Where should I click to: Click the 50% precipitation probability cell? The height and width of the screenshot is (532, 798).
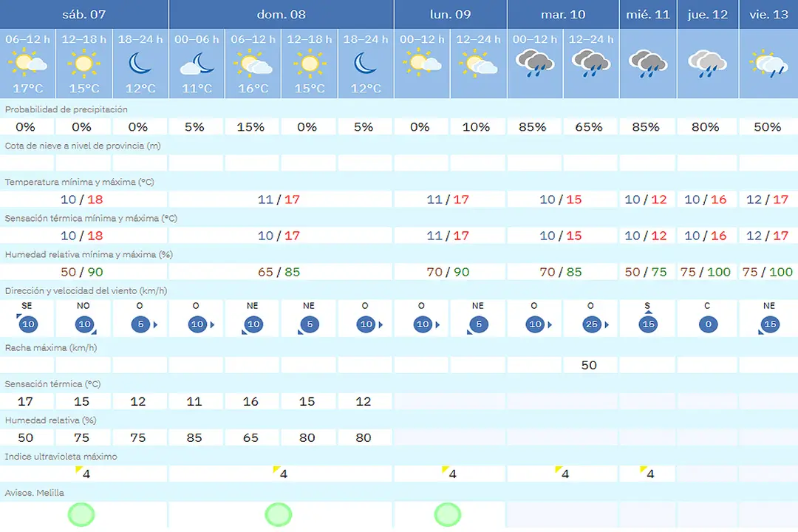pos(768,127)
